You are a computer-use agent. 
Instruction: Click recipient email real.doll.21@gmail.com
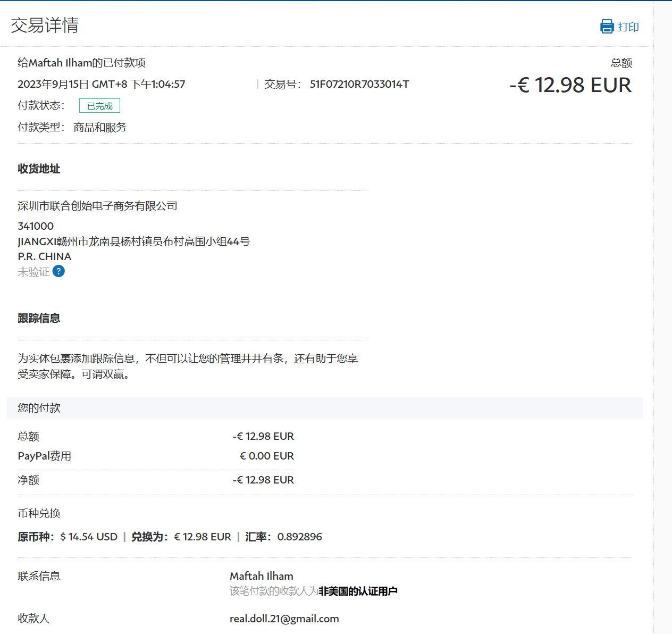point(284,619)
